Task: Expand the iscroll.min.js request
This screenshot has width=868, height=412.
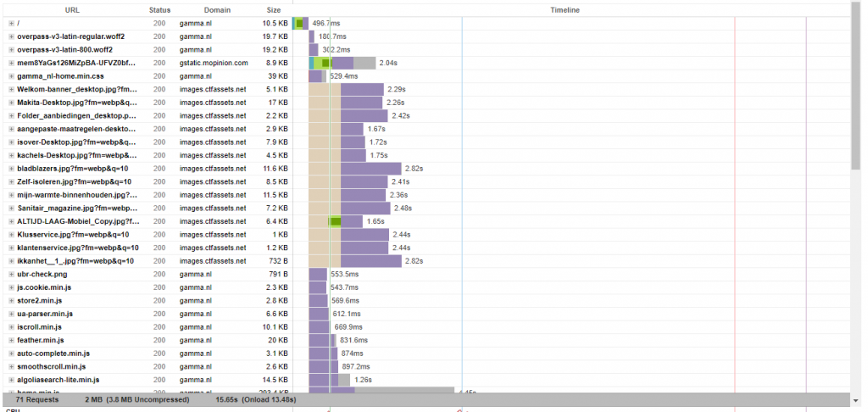Action: [x=11, y=326]
